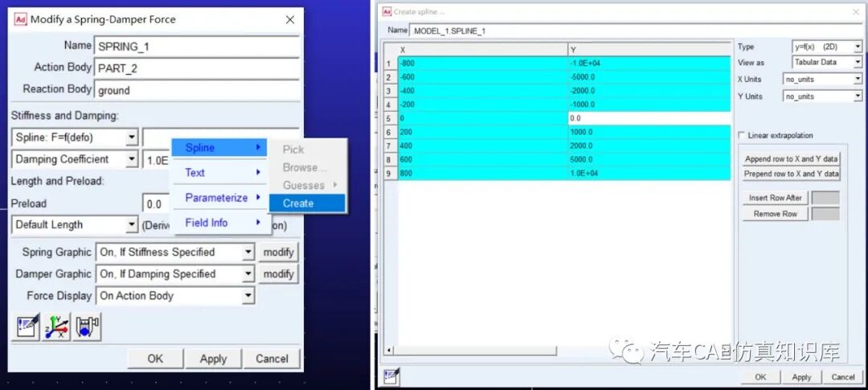This screenshot has width=868, height=390.
Task: Open the Force Display dropdown
Action: pos(248,296)
